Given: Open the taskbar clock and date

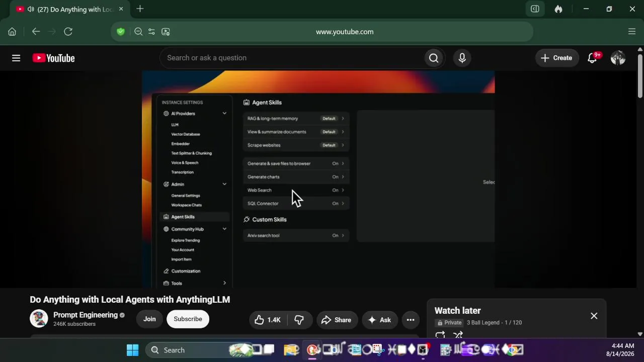Looking at the screenshot, I should [x=620, y=350].
